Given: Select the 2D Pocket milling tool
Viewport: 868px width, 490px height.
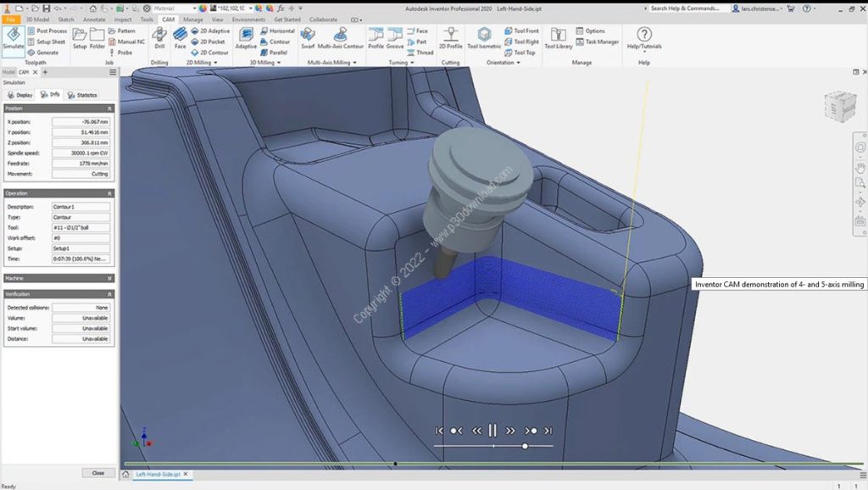Looking at the screenshot, I should click(210, 42).
